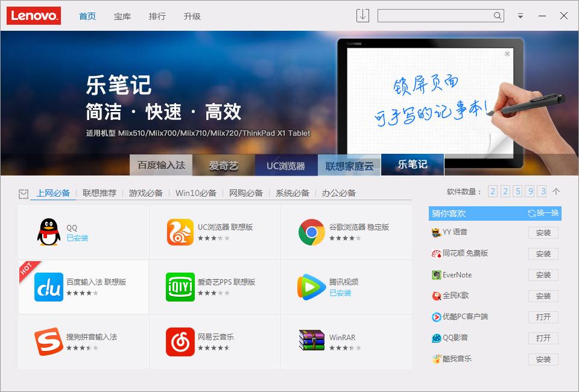Open the 腾讯视频 app icon
Image resolution: width=579 pixels, height=392 pixels.
click(x=311, y=286)
